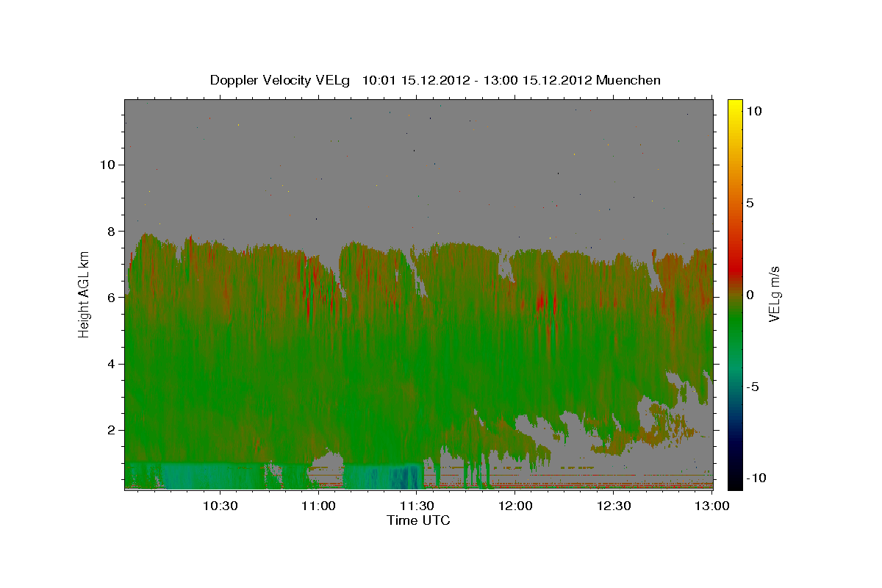Viewport: 882px width, 588px height.
Task: Click the 'Height AGL km' axis label
Action: coord(85,294)
